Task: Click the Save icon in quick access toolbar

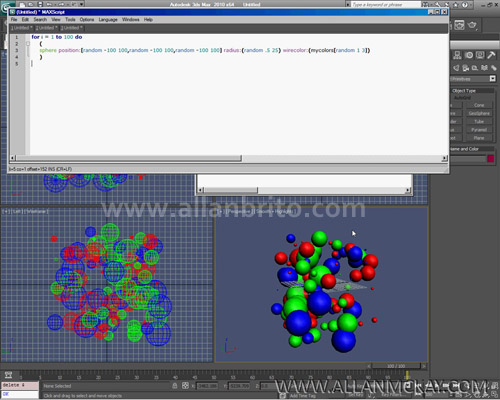Action: click(40, 4)
